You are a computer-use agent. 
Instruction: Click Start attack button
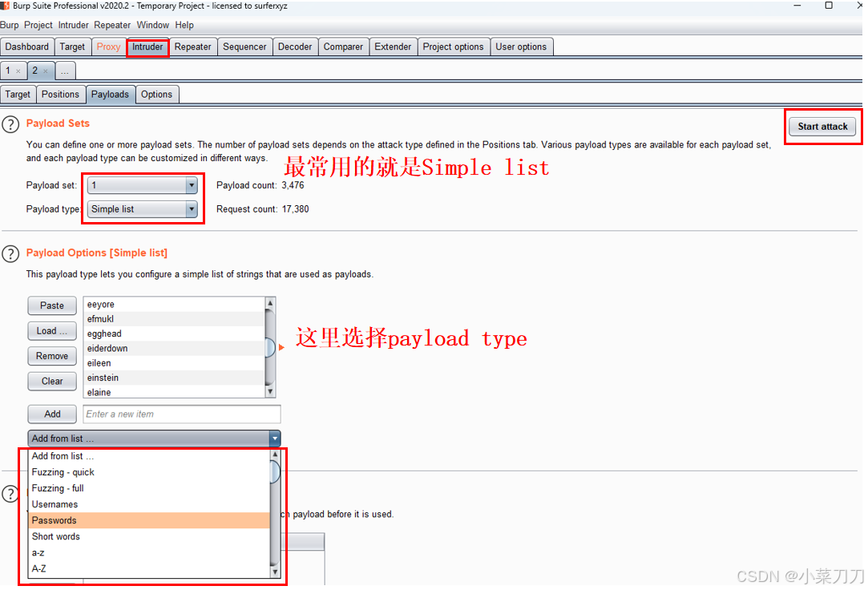click(x=822, y=127)
